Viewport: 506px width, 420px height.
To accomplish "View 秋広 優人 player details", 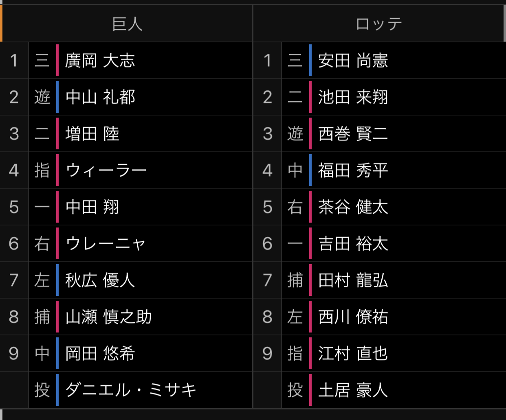I will coord(100,280).
